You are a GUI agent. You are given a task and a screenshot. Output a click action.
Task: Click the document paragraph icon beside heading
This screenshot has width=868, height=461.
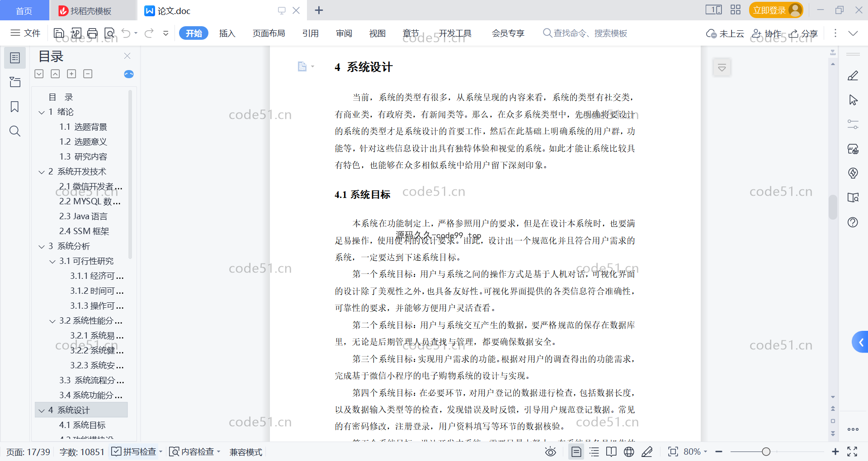coord(302,67)
